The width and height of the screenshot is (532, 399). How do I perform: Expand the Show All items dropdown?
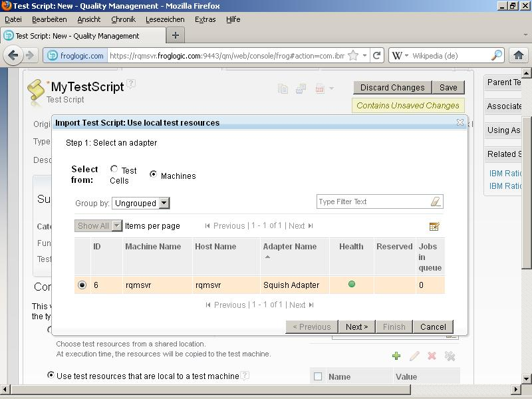[98, 225]
